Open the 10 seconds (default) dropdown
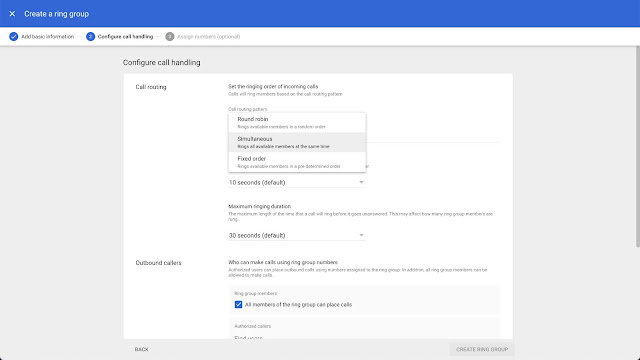 [296, 182]
